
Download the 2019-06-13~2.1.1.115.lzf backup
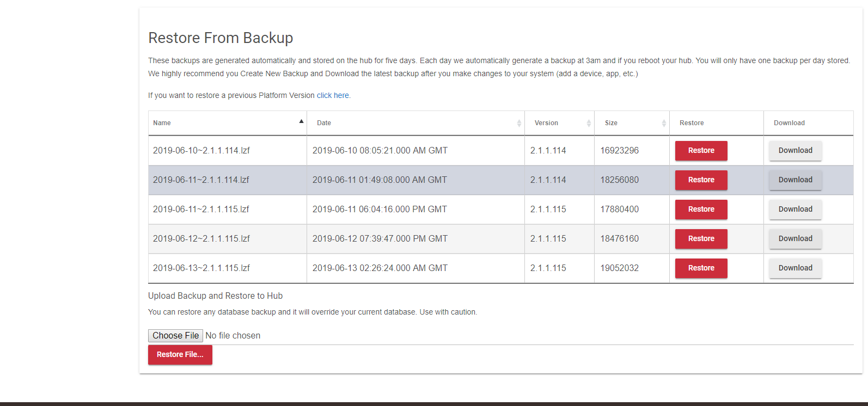click(795, 268)
